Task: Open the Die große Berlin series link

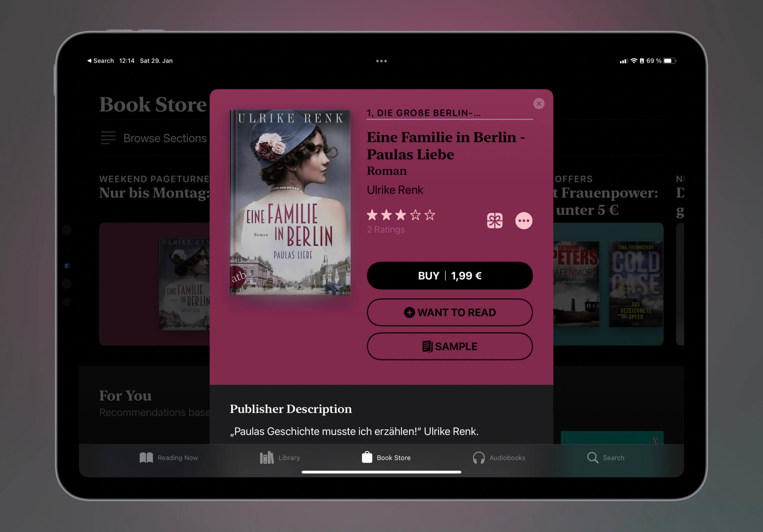Action: pyautogui.click(x=423, y=113)
